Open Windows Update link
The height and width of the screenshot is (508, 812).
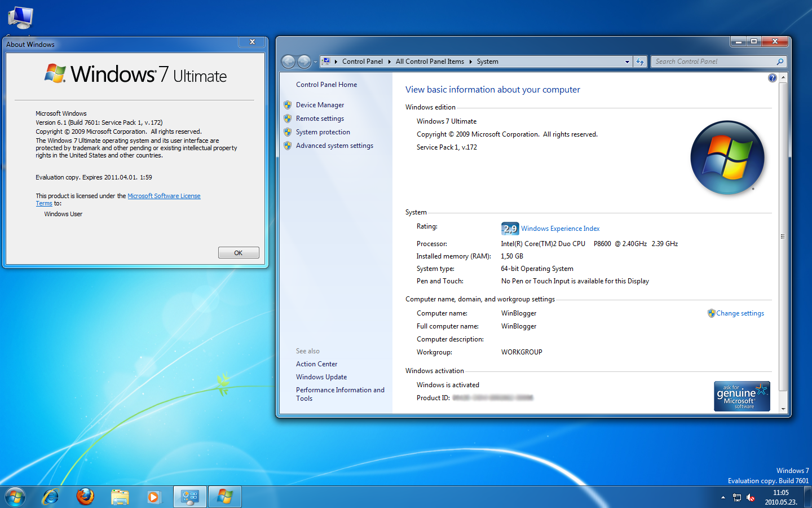321,377
